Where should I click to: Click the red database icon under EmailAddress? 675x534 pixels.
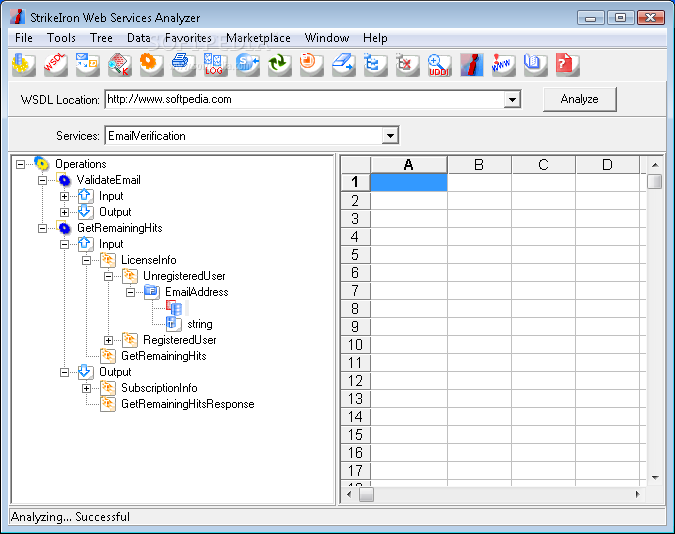tap(174, 308)
